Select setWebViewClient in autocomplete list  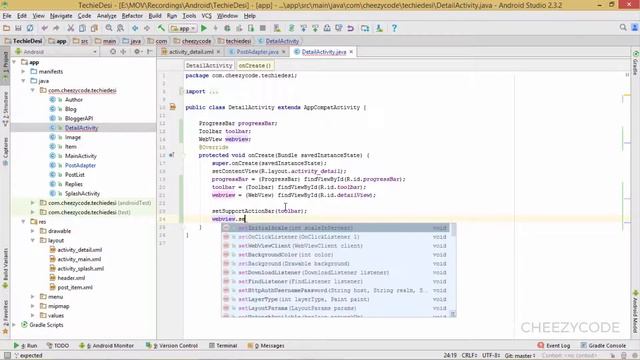pos(336,246)
